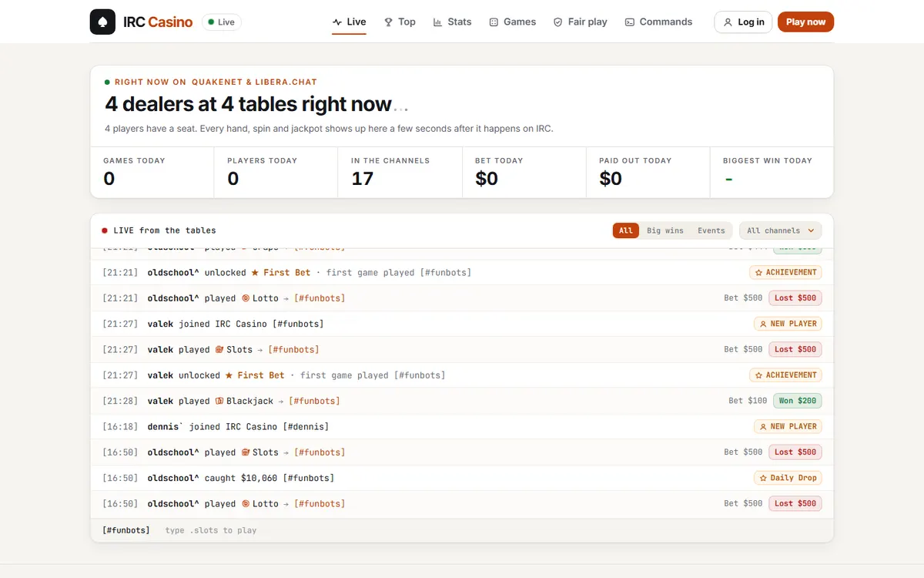Viewport: 924px width, 578px height.
Task: Click the BIGGEST WIN TODAY stat
Action: (x=772, y=172)
